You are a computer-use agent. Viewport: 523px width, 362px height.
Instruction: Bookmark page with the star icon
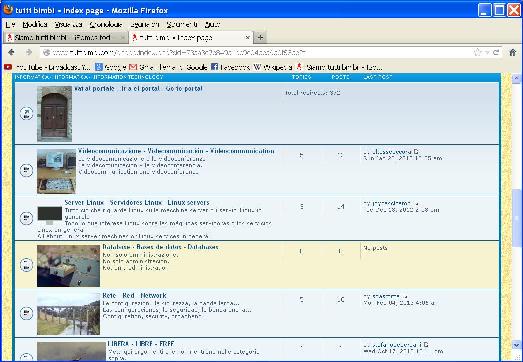pyautogui.click(x=478, y=52)
